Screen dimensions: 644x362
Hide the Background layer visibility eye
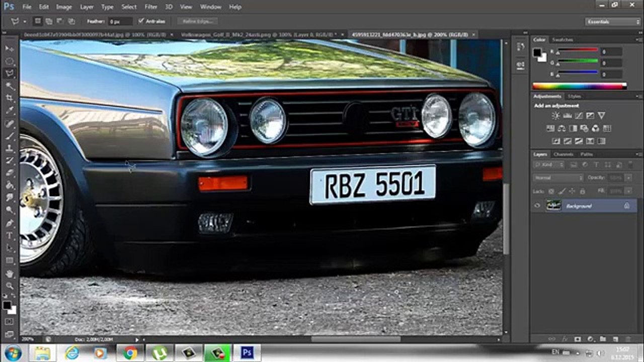click(537, 206)
